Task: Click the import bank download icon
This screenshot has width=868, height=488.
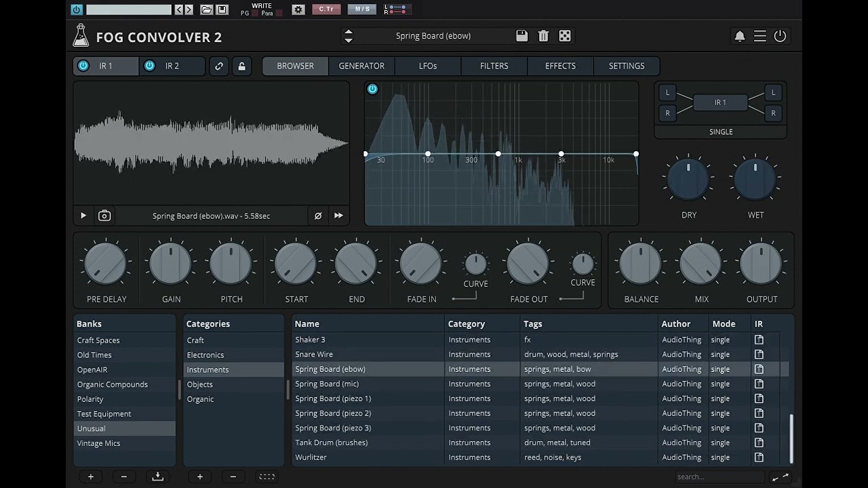Action: pos(157,476)
